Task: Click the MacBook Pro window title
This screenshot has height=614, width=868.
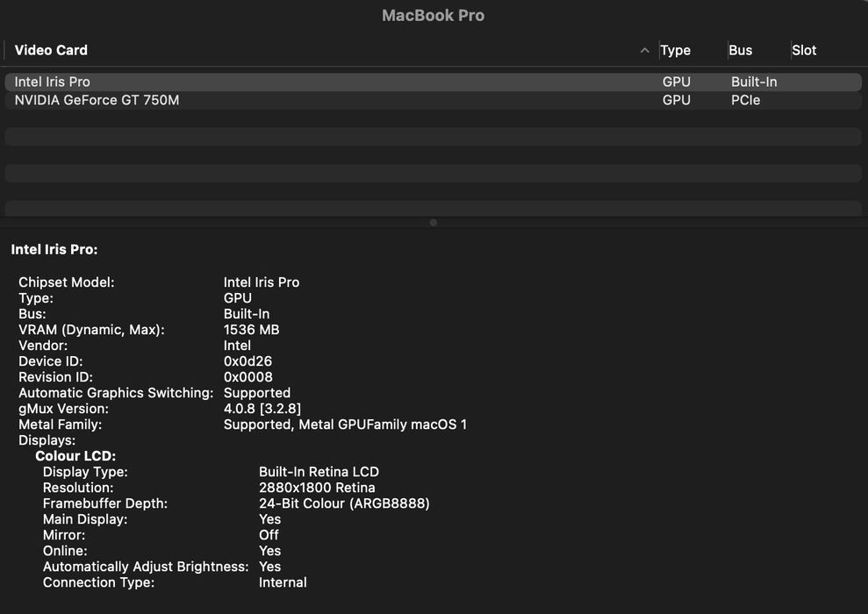Action: [433, 16]
